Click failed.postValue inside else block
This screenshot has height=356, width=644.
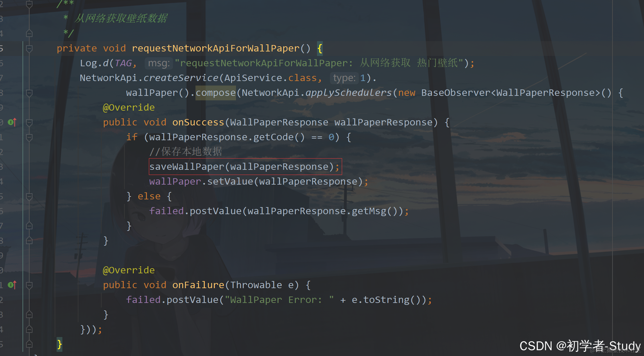point(212,211)
